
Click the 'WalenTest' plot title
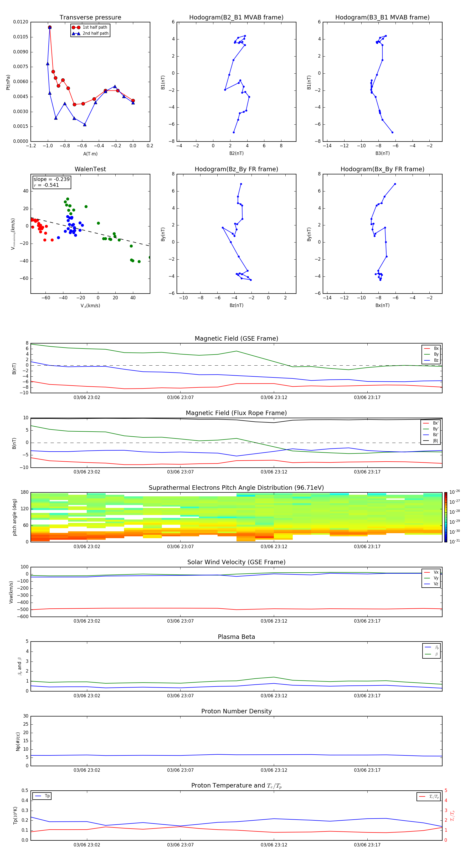point(90,169)
